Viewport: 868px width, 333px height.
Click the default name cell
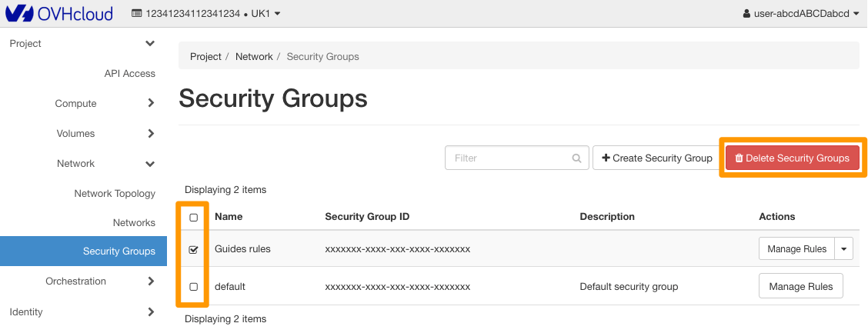pos(230,287)
